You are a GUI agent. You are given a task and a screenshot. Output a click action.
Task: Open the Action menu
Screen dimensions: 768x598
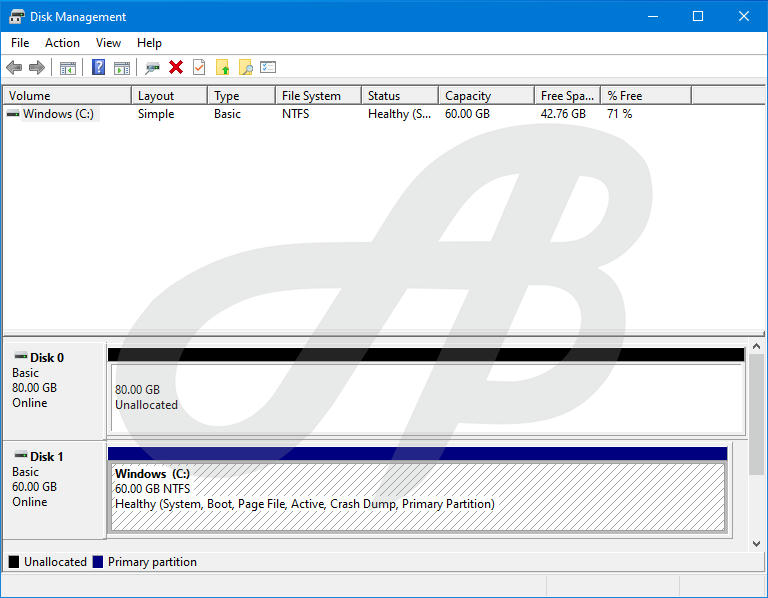click(x=62, y=43)
